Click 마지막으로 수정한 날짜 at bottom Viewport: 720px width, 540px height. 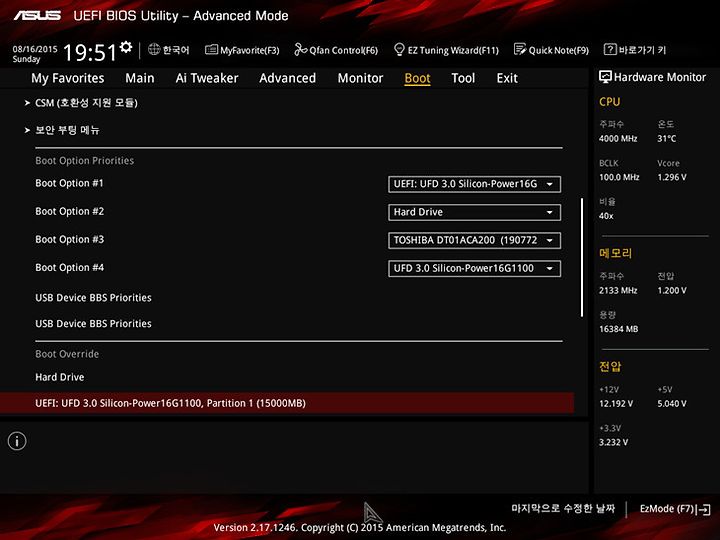pyautogui.click(x=563, y=508)
